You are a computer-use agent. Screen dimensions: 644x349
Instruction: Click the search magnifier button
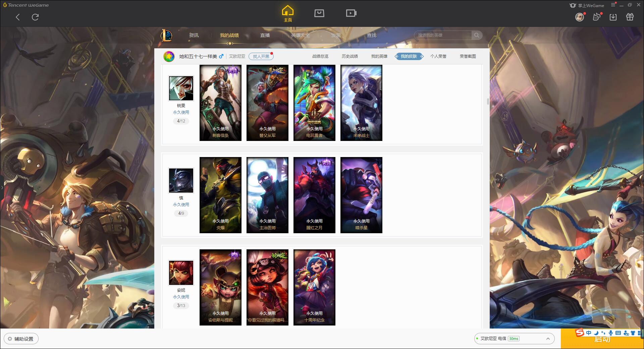tap(477, 35)
